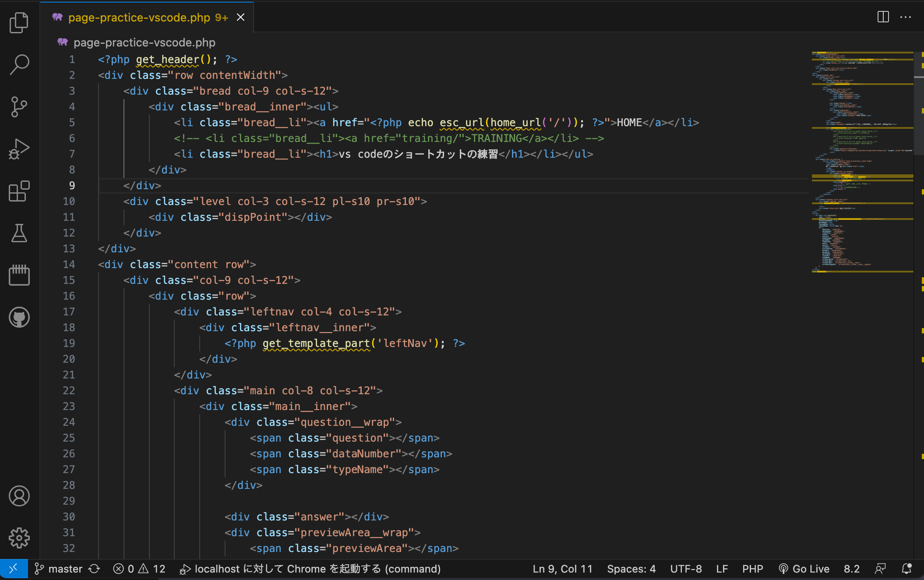Viewport: 924px width, 580px height.
Task: Open the editor More Actions menu
Action: (906, 17)
